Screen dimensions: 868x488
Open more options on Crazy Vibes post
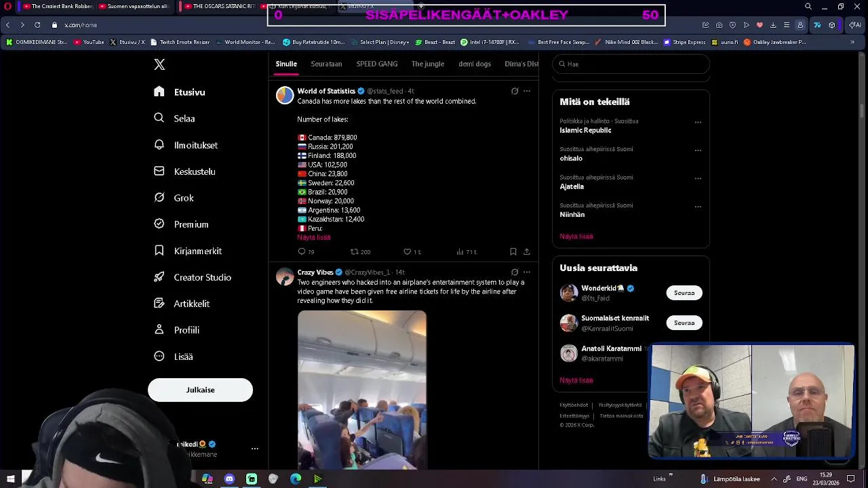[527, 272]
